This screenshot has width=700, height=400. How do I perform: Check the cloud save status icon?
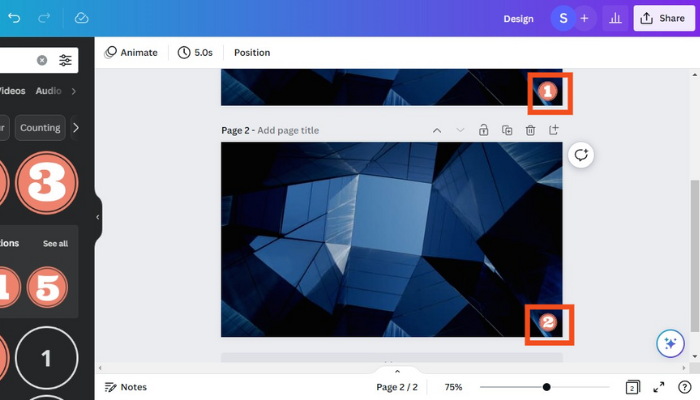coord(81,18)
